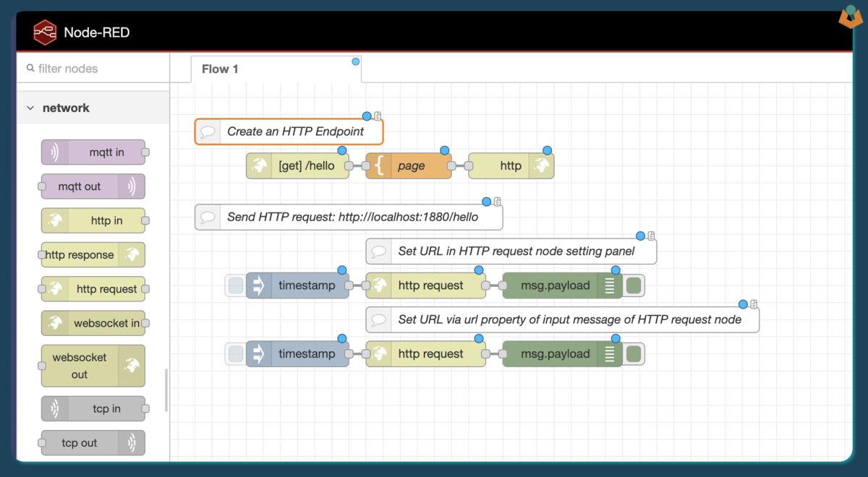Switch to the Flow 1 tab
The image size is (868, 477).
click(x=276, y=69)
